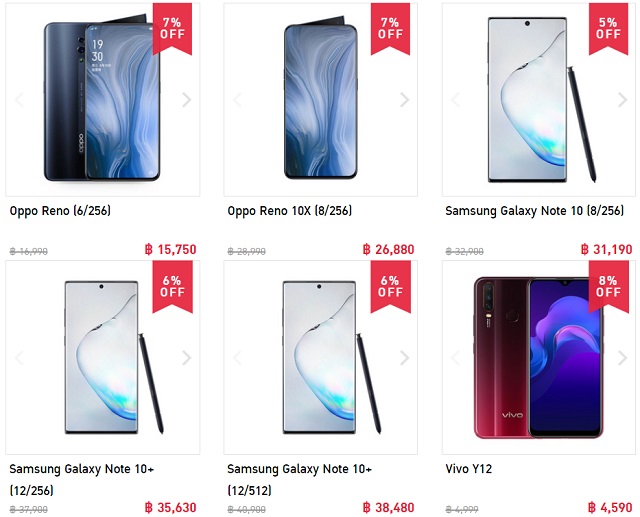Image resolution: width=640 pixels, height=517 pixels.
Task: Open the Oppo Reno (6/256) product title
Action: click(60, 211)
